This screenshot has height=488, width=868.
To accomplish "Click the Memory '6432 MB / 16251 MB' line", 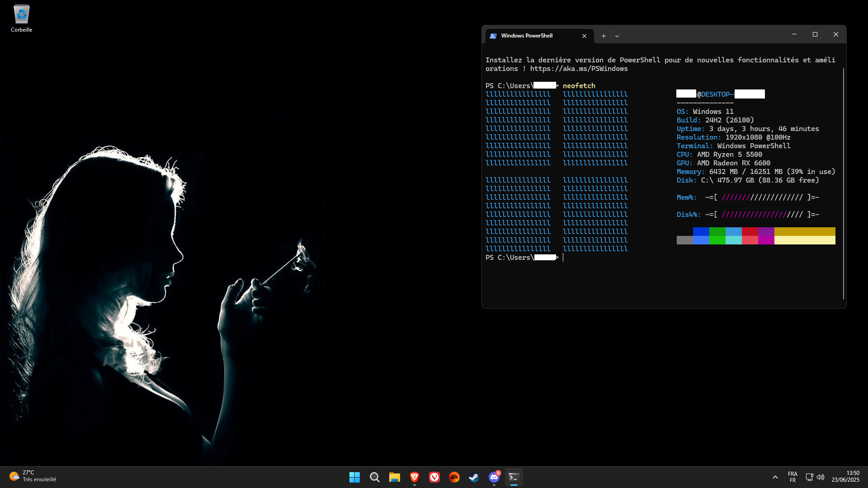I will (x=755, y=172).
